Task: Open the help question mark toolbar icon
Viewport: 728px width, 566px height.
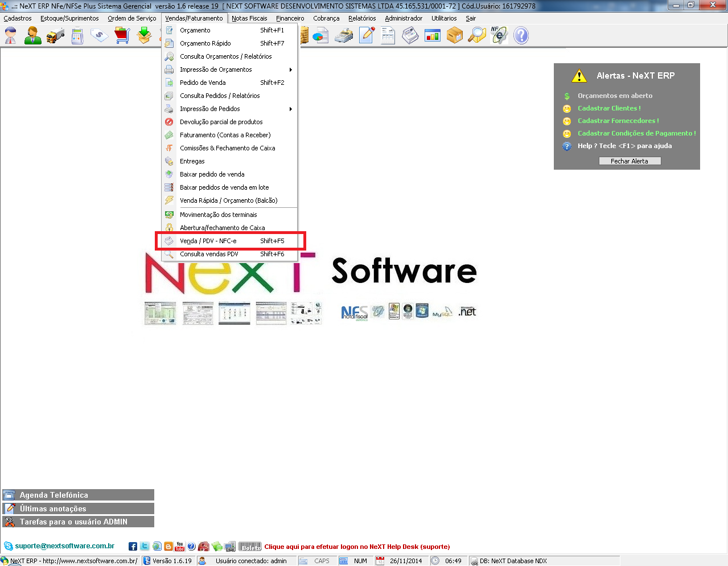Action: 521,36
